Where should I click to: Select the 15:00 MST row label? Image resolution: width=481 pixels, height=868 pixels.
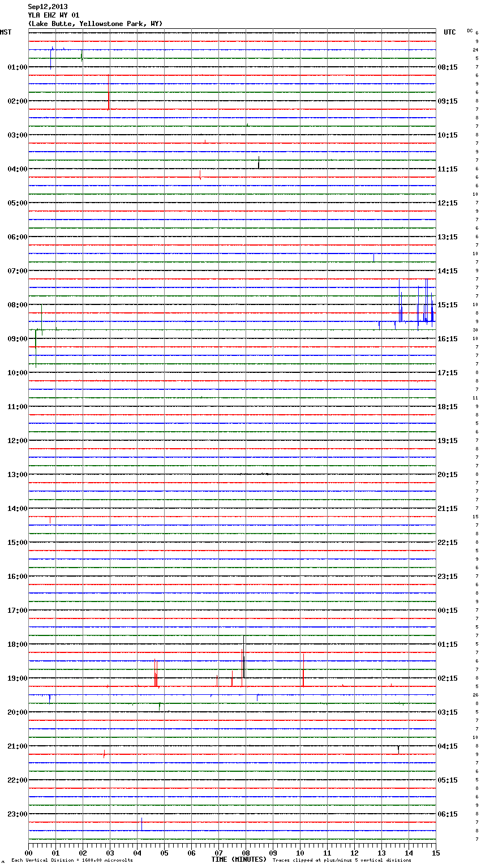18,543
